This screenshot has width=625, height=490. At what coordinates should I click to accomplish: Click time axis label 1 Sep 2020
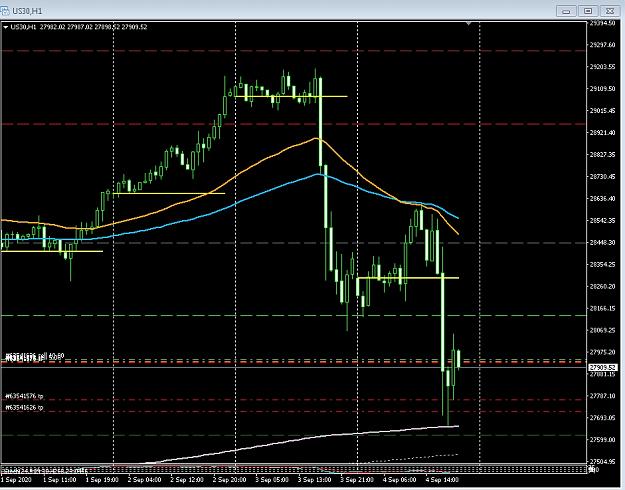[x=17, y=480]
